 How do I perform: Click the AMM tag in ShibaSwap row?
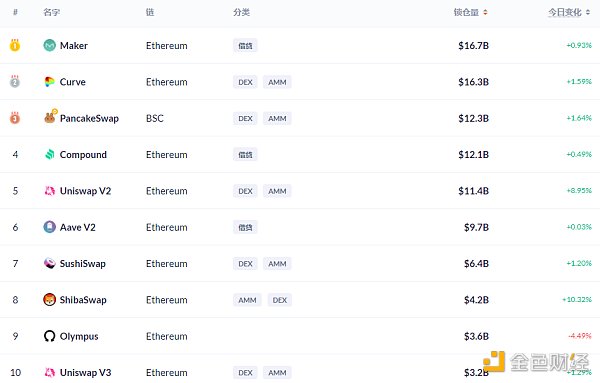(247, 300)
